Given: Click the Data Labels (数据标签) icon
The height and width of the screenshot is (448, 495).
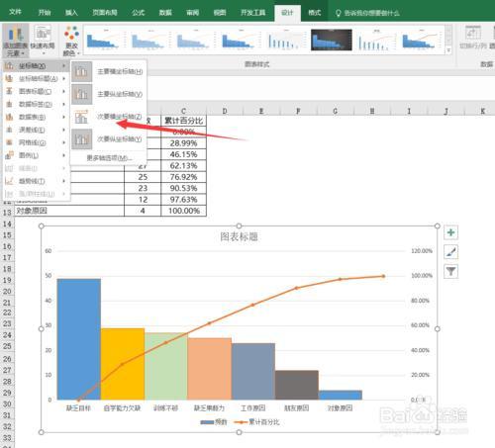Looking at the screenshot, I should point(9,104).
